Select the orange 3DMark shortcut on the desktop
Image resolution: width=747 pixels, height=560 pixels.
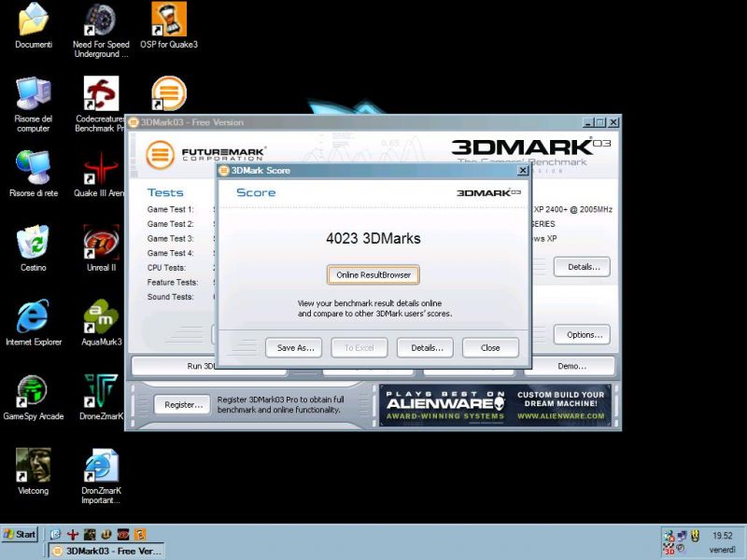[169, 93]
